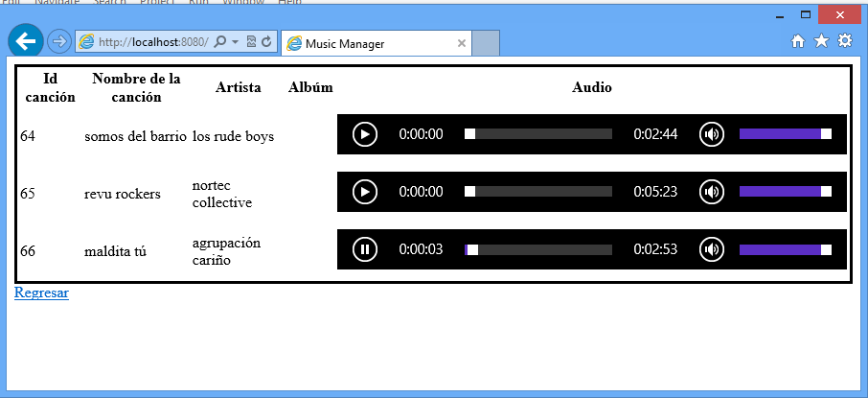
Task: Click the total duration '0:05:23'
Action: 655,192
